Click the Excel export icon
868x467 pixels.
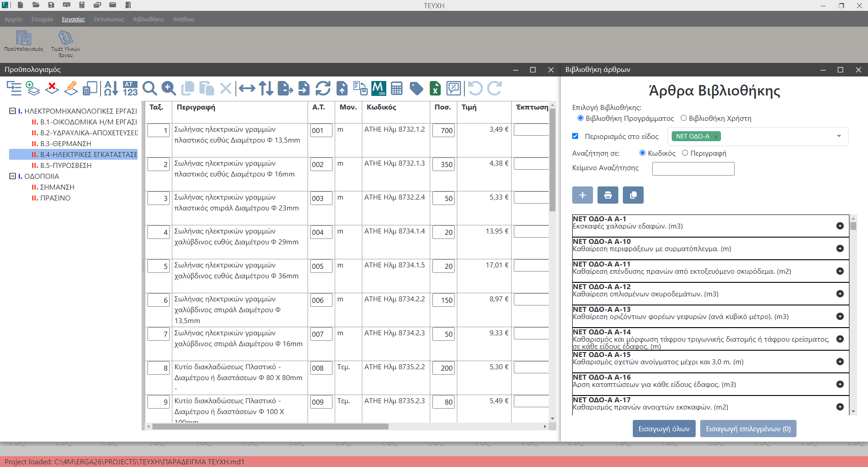point(435,88)
